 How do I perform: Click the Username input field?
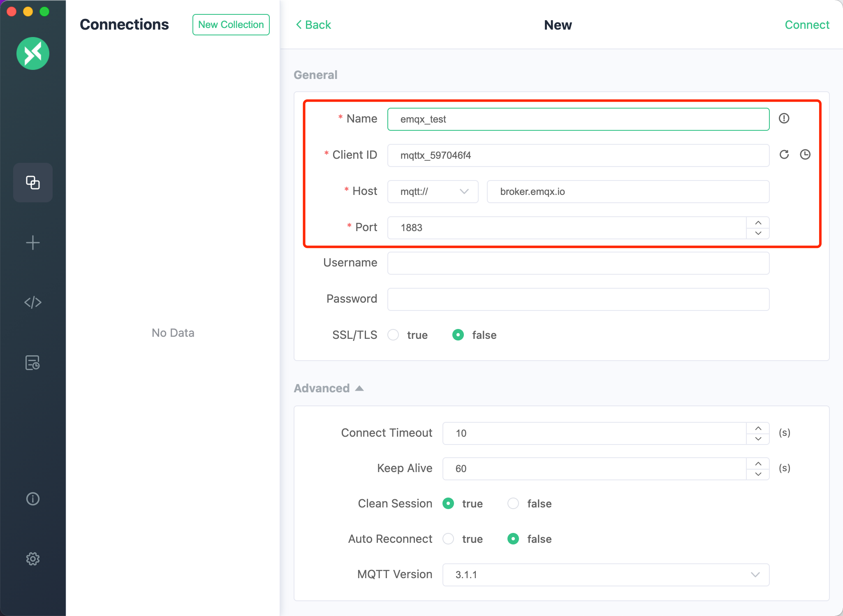coord(579,263)
